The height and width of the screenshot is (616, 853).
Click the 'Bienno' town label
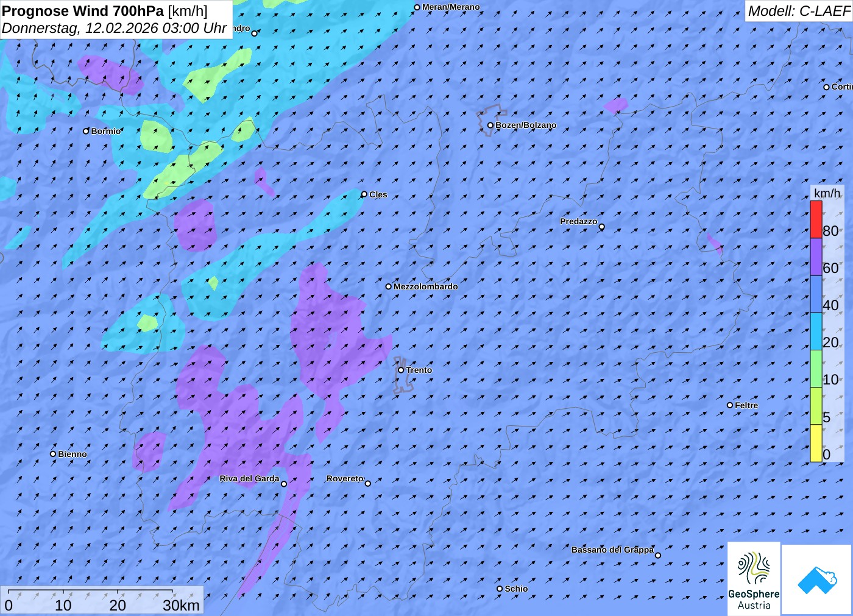click(x=73, y=454)
